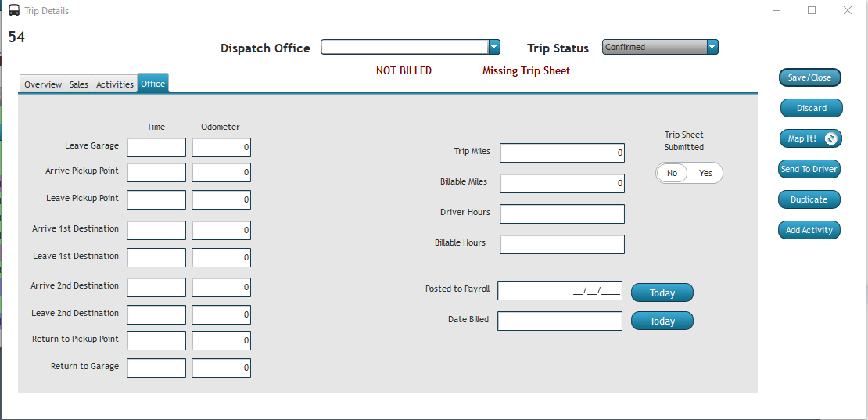This screenshot has height=420, width=868.
Task: Open the Sales tab
Action: coord(79,84)
